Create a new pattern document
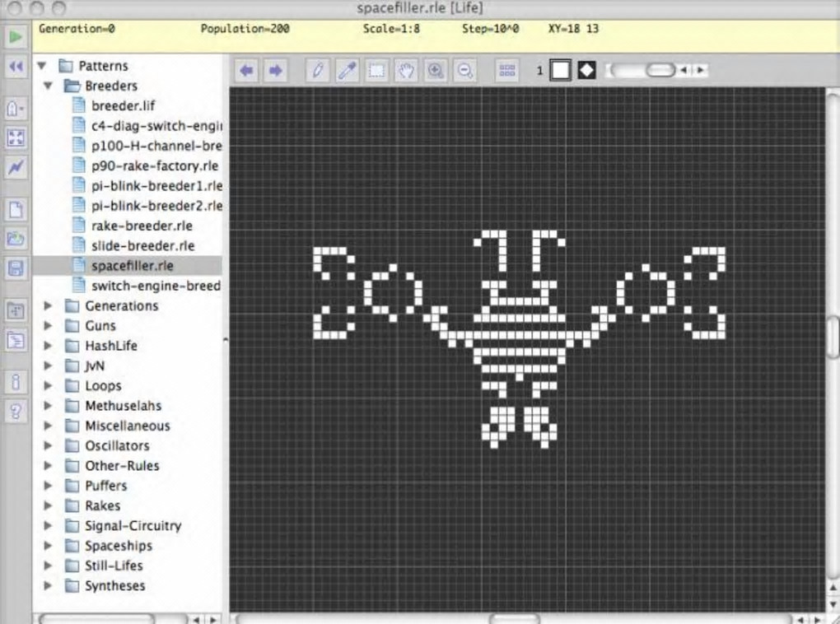This screenshot has width=840, height=624. [x=16, y=209]
